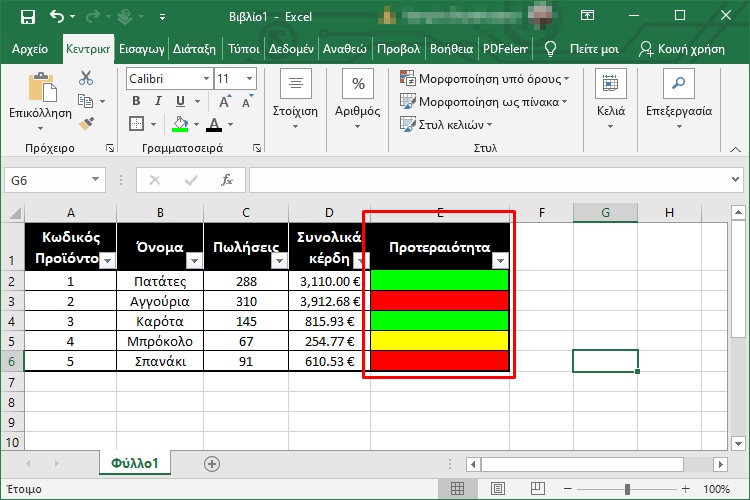Open Ribbon Display Options
750x500 pixels.
[587, 16]
